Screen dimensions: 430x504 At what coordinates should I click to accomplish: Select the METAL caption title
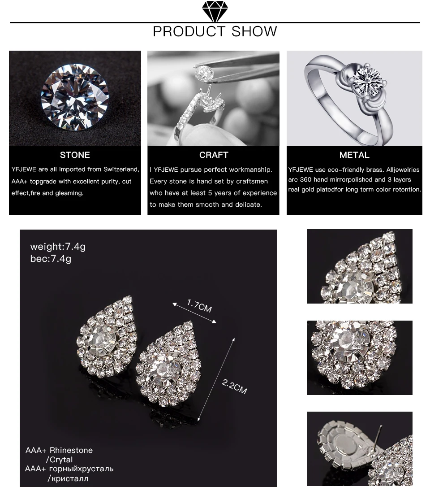point(354,155)
